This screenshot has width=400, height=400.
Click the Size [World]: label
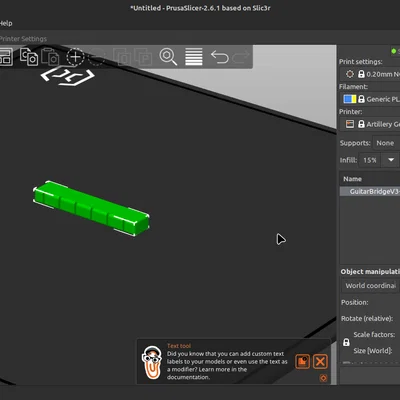click(373, 351)
